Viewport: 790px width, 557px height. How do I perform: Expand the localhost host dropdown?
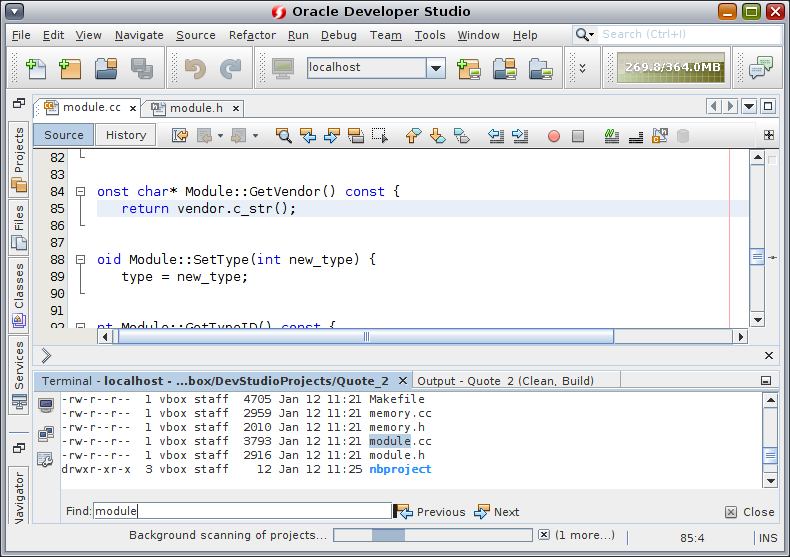coord(436,67)
